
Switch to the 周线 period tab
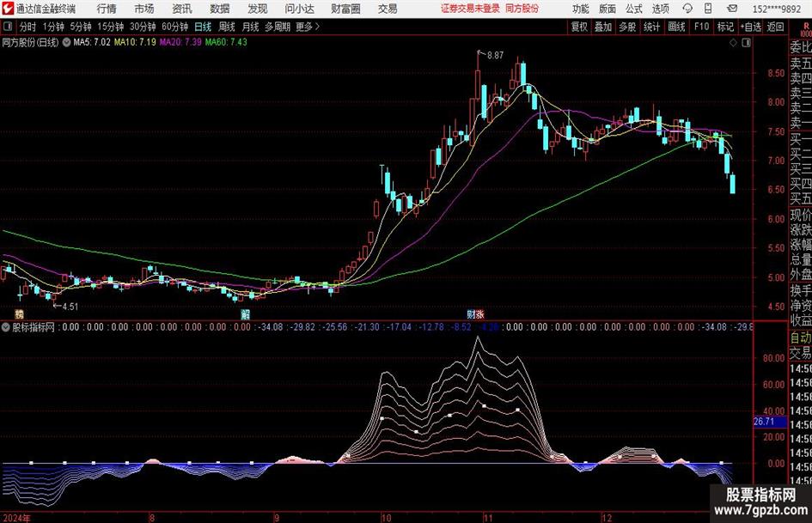pos(227,27)
